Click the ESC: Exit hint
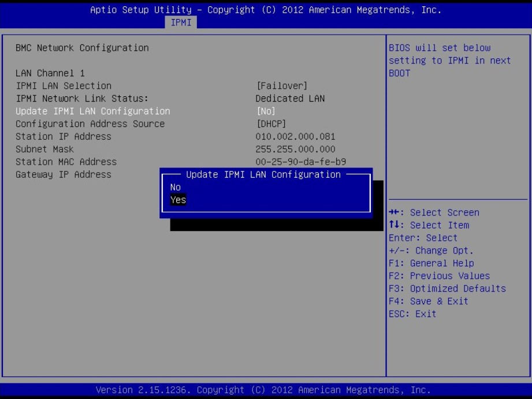Viewport: 532px width, 399px height. click(x=412, y=314)
